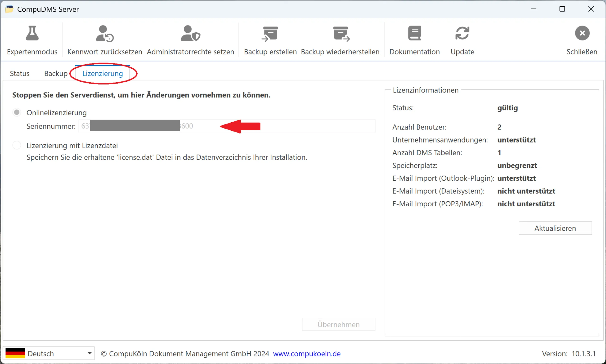The height and width of the screenshot is (364, 606).
Task: Select Lizenzierung mit Lizenzdatei radio button
Action: [x=17, y=145]
